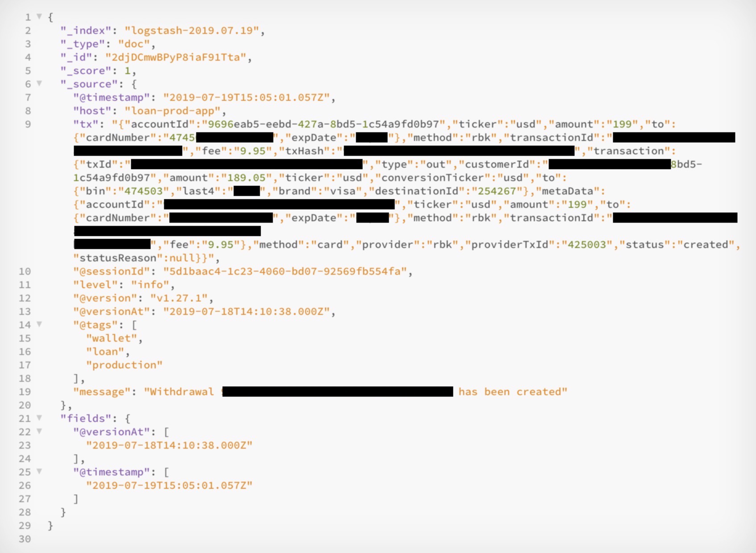Collapse the "@tags" array fold arrow

(39, 324)
